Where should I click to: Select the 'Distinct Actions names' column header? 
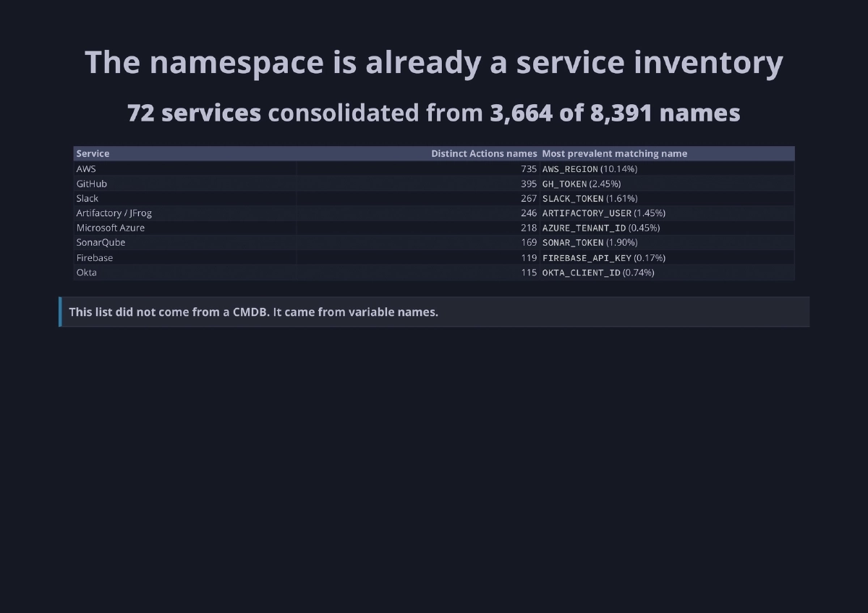[x=418, y=153]
